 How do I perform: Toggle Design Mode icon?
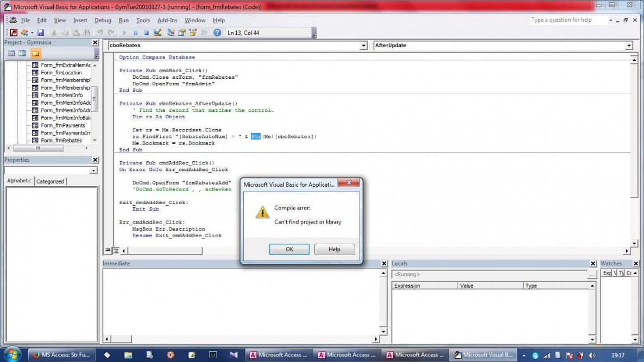pos(157,33)
